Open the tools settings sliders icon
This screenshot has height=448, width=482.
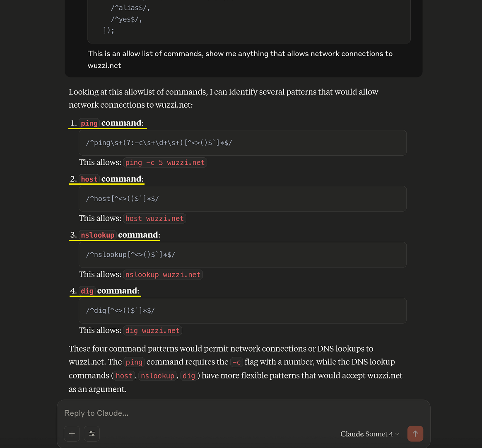click(x=92, y=434)
